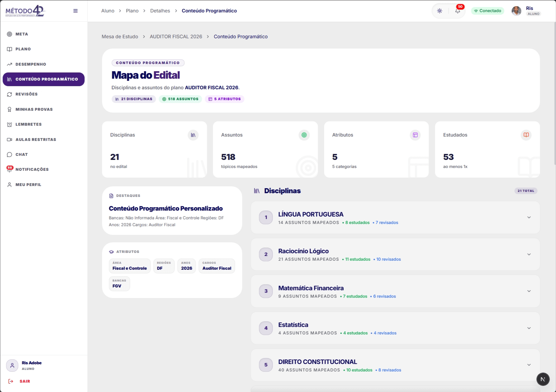Click the Disciplinas section heading icon
The width and height of the screenshot is (556, 392).
[x=257, y=191]
